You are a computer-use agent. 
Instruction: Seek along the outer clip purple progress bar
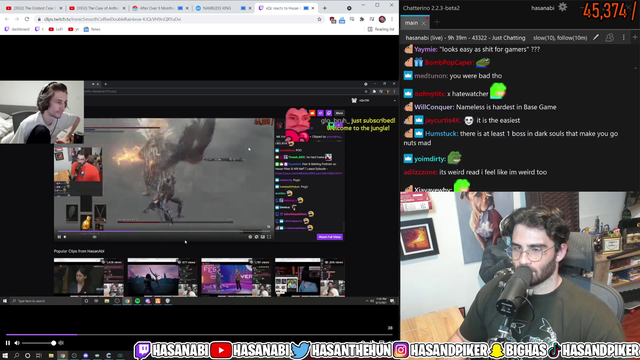[199, 335]
